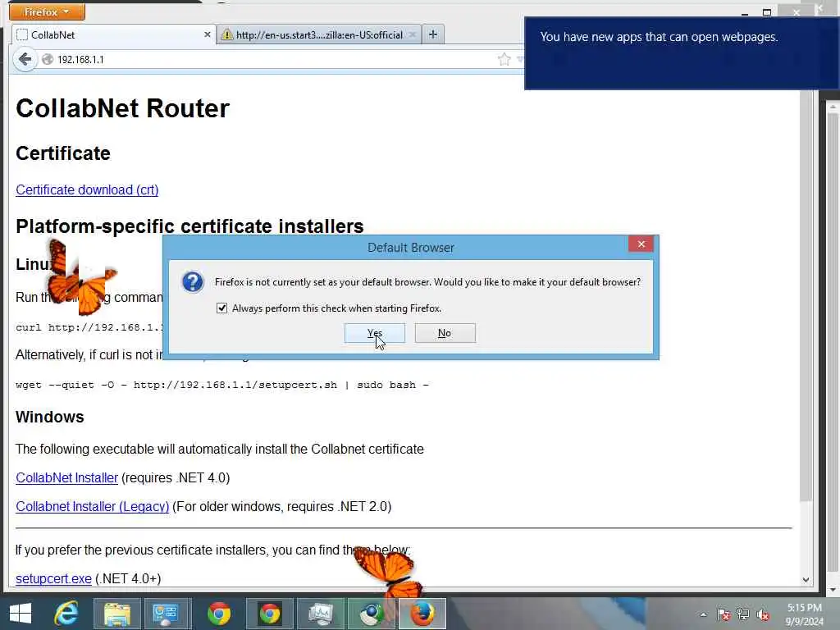
Task: Click the clock showing 5:15 PM
Action: click(x=804, y=608)
